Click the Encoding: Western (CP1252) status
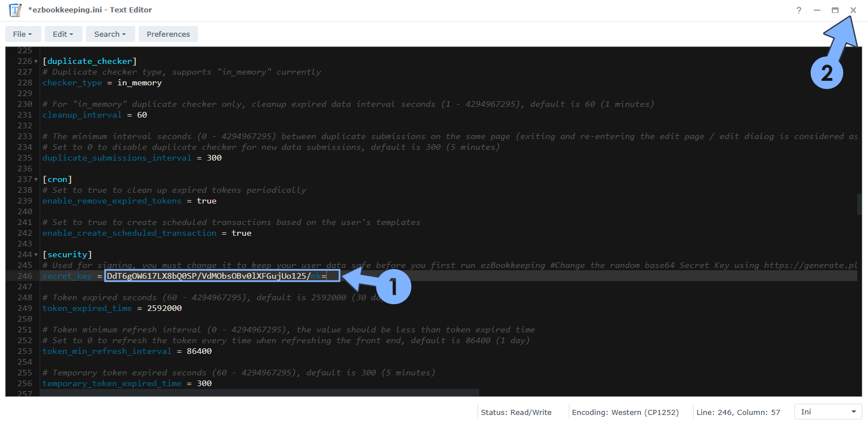Viewport: 868px width, 424px height. point(625,412)
